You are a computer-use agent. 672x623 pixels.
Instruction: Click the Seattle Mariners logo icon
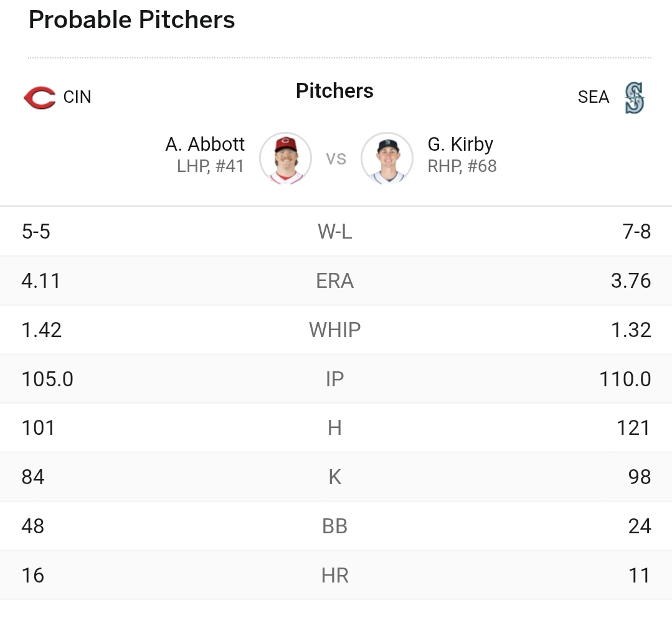[x=634, y=98]
